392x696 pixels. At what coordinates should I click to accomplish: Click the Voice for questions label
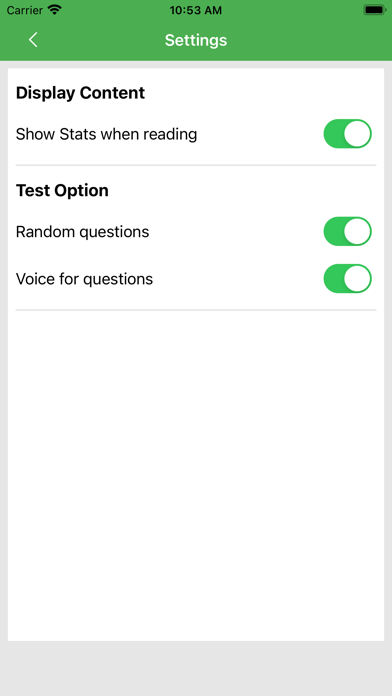[x=84, y=279]
